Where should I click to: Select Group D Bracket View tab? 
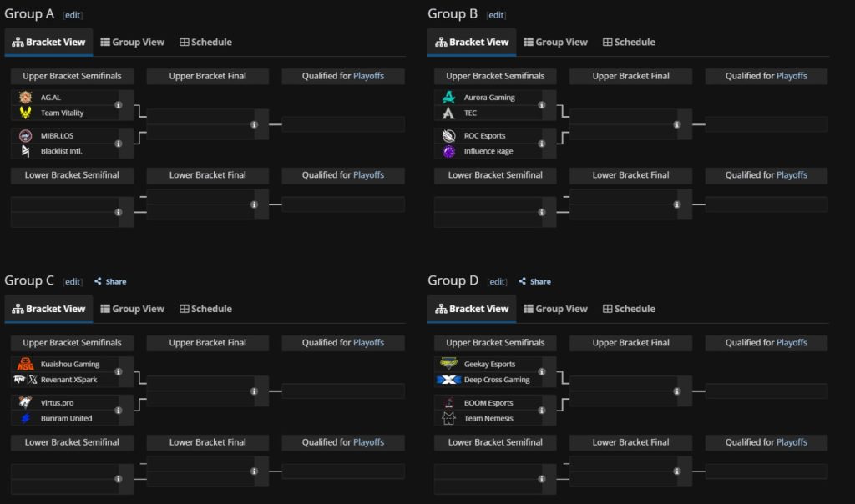tap(472, 309)
